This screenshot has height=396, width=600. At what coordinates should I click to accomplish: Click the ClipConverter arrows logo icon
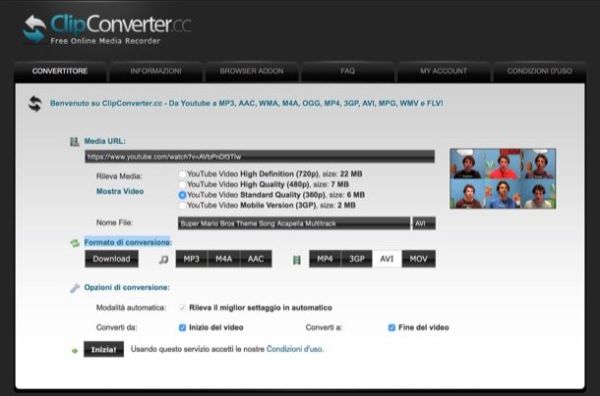(34, 29)
